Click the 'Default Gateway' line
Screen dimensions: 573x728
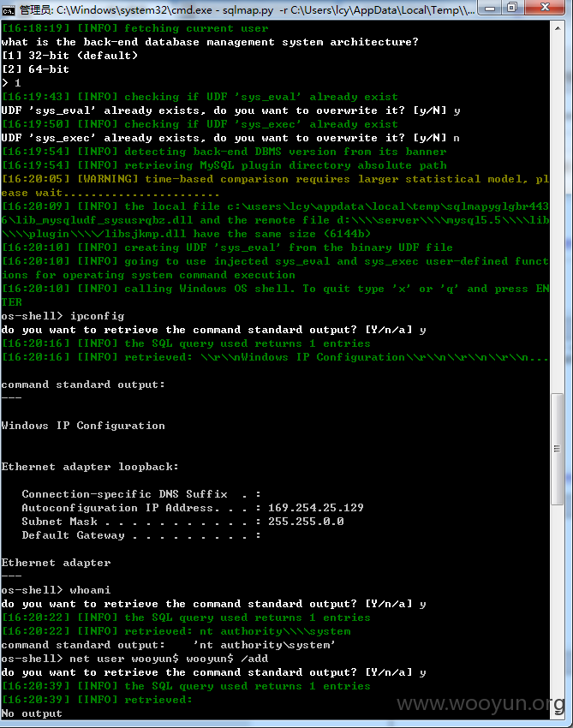point(141,535)
